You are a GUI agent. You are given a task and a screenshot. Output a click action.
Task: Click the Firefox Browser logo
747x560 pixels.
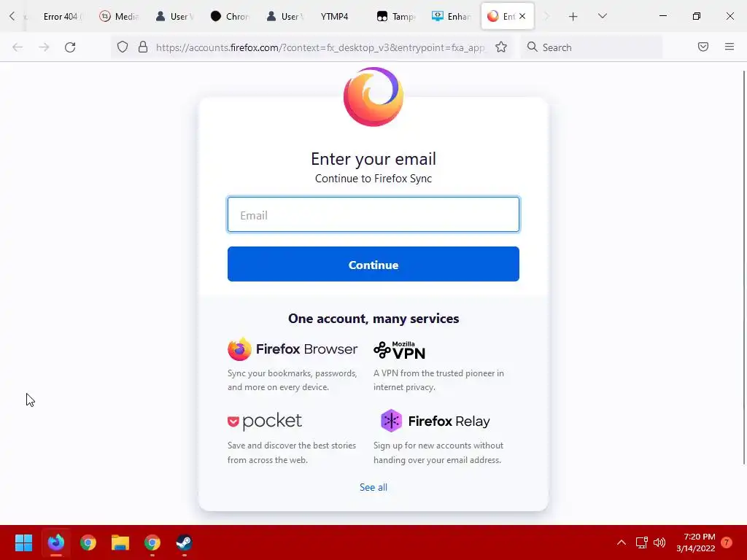click(x=293, y=349)
